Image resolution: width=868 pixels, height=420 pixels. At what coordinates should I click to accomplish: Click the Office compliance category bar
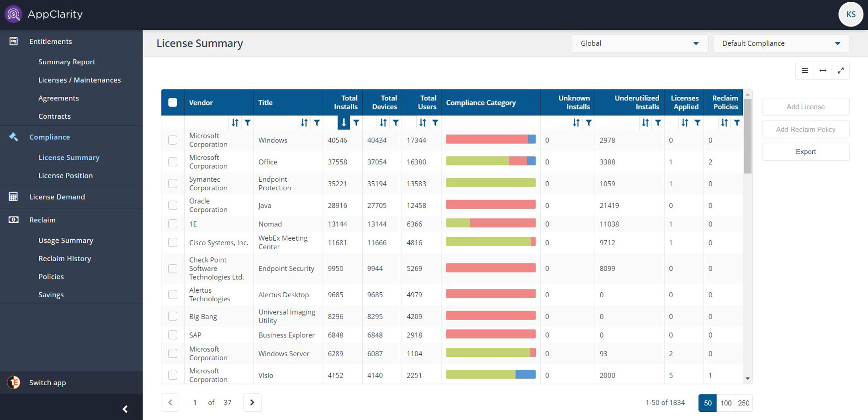490,161
